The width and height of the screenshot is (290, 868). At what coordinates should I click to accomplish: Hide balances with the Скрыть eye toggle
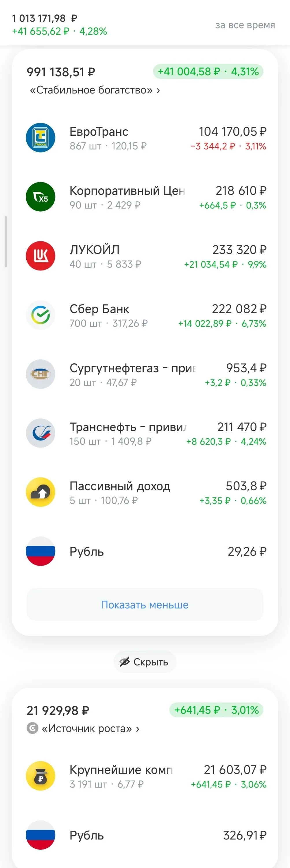(145, 662)
